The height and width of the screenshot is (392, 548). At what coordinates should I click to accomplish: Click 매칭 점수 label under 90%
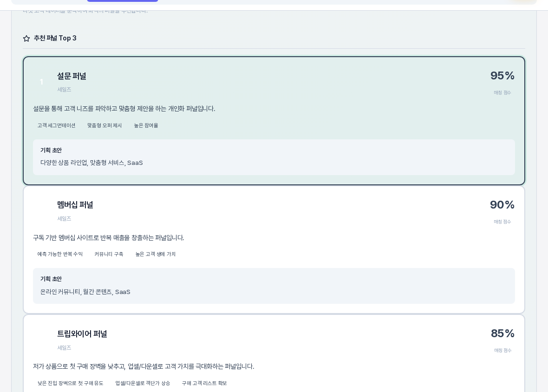coord(502,222)
